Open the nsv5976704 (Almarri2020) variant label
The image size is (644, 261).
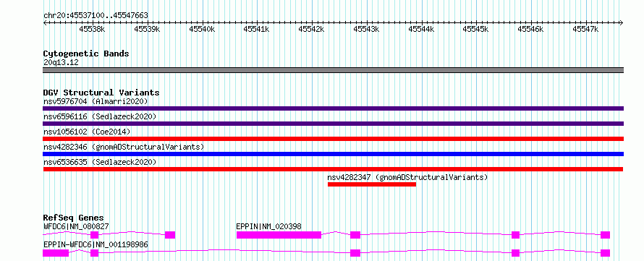tap(96, 101)
